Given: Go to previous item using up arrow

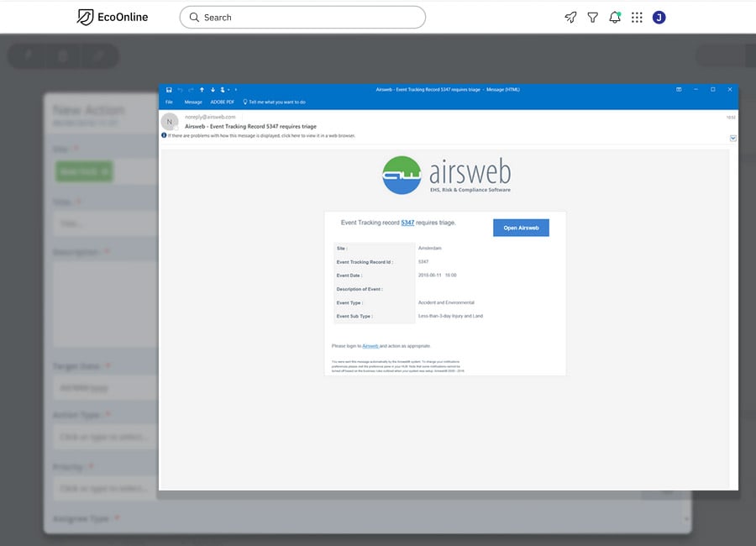Looking at the screenshot, I should pyautogui.click(x=202, y=90).
